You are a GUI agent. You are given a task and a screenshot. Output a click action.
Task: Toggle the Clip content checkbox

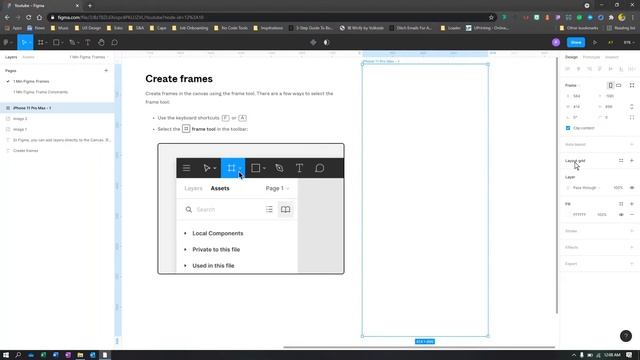(x=568, y=128)
